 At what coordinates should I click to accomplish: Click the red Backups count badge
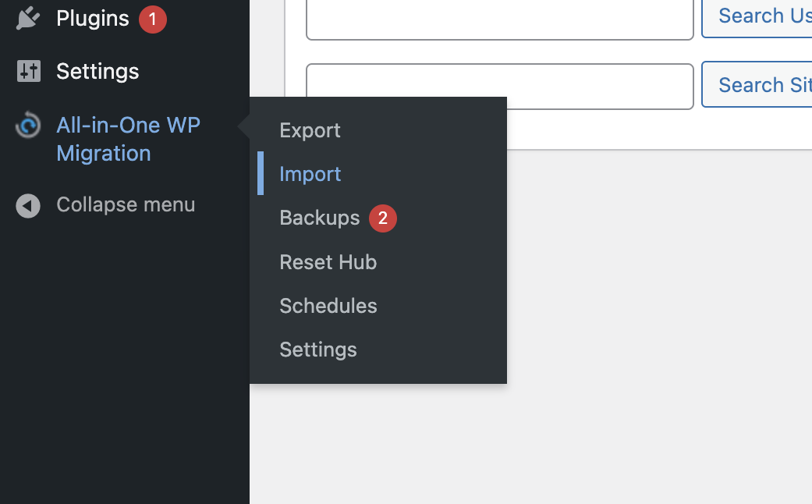click(x=383, y=218)
